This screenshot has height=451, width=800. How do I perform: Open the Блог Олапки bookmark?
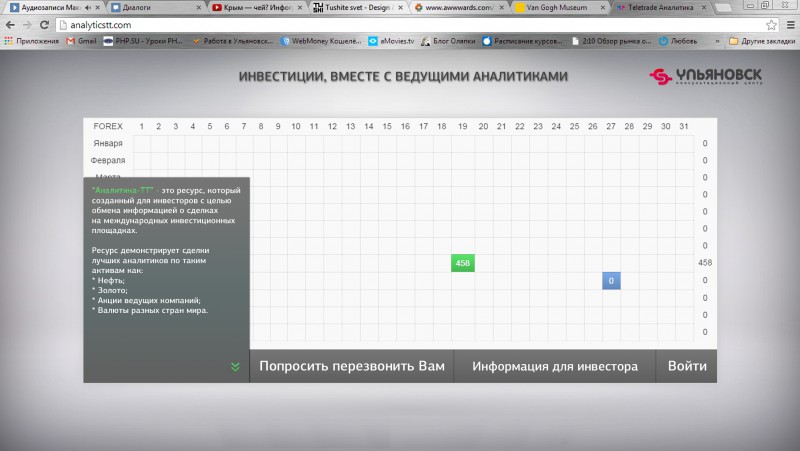coord(448,41)
